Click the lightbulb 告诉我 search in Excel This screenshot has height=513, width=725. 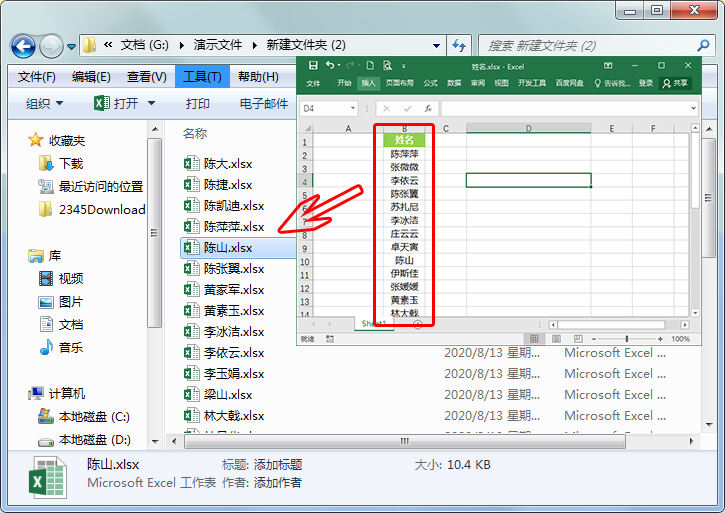click(611, 83)
